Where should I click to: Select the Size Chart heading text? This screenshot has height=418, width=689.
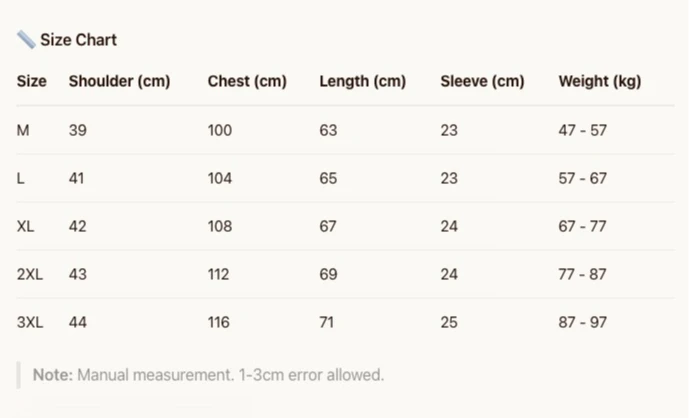pyautogui.click(x=79, y=40)
